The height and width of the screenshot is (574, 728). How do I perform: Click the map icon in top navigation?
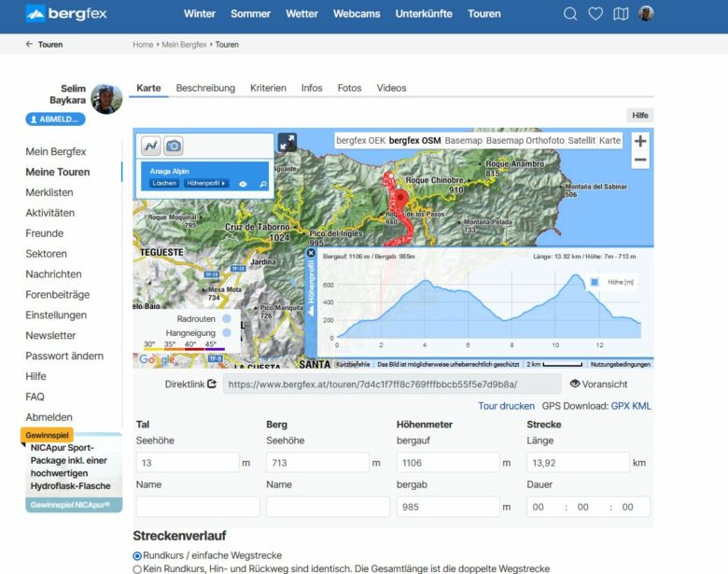(x=621, y=14)
